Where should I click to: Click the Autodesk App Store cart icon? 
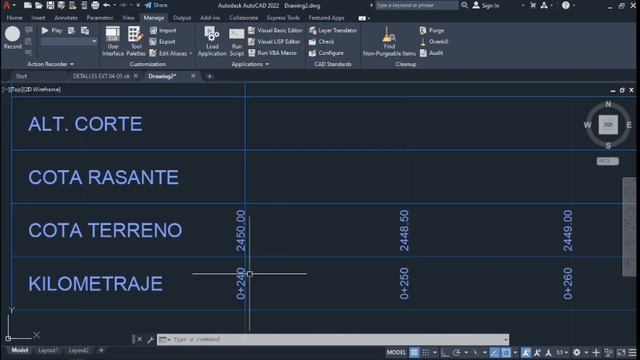click(x=533, y=5)
